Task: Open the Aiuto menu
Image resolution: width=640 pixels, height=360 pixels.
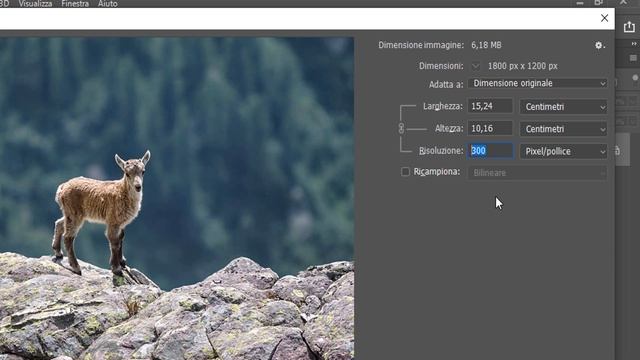Action: tap(108, 4)
